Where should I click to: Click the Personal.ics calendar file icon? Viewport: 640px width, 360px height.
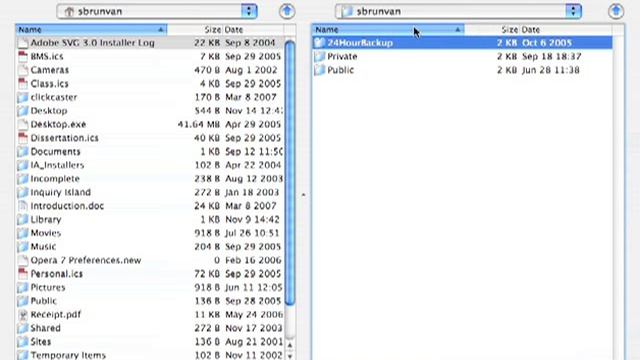coord(23,273)
